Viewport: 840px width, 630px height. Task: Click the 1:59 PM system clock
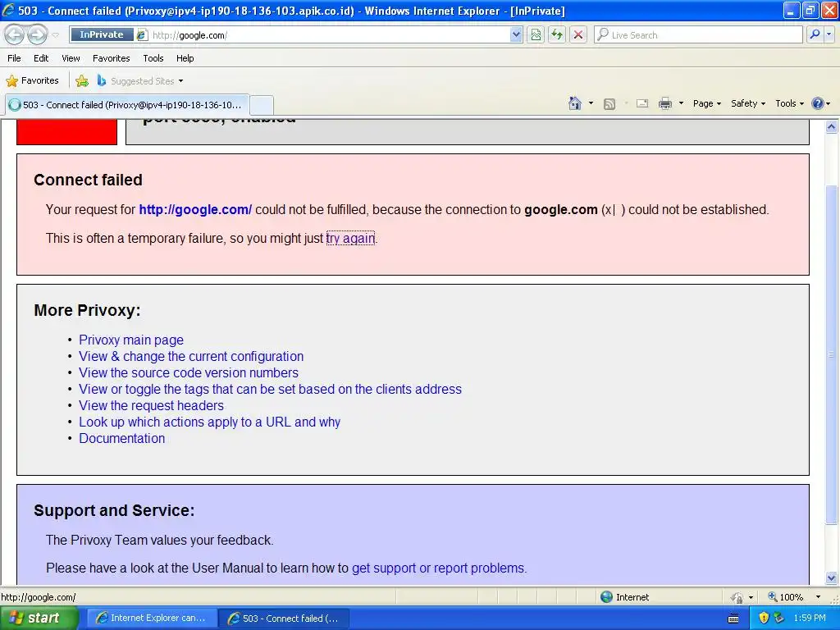point(810,619)
